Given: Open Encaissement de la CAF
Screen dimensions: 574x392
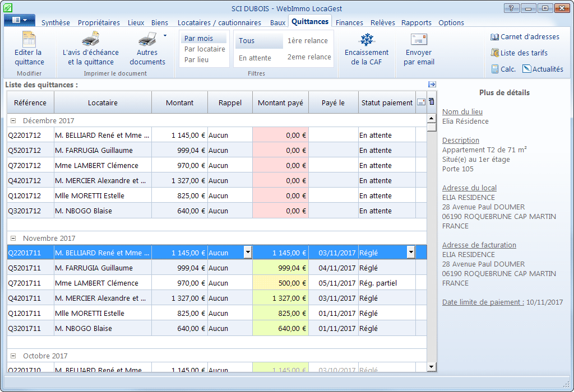Looking at the screenshot, I should tap(367, 40).
